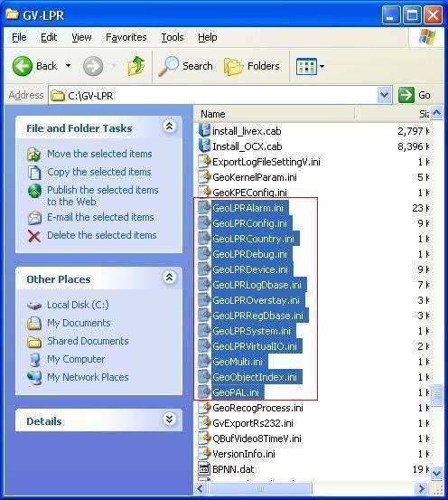Screen dimensions: 448x500
Task: Click the My Network Places icon
Action: tap(34, 377)
